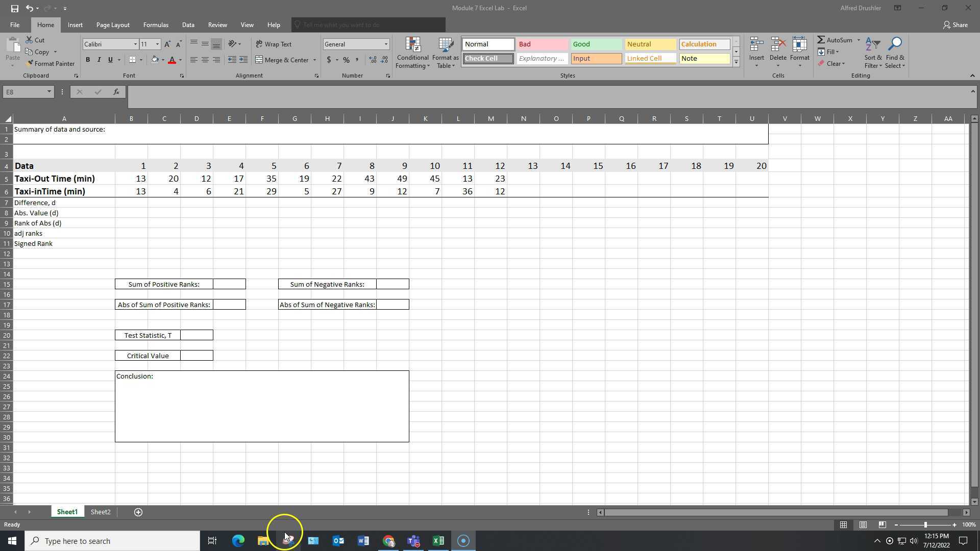Image resolution: width=980 pixels, height=551 pixels.
Task: Select the Sheet2 tab
Action: pyautogui.click(x=100, y=512)
